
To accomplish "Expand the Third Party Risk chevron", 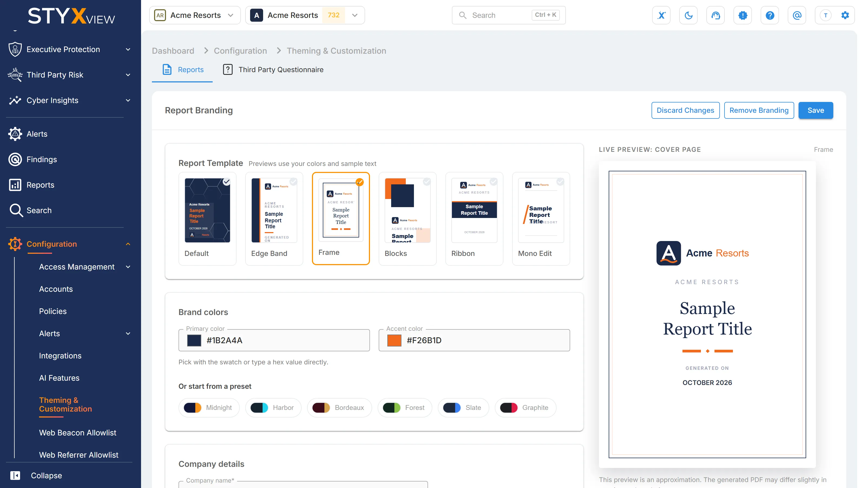I will [x=128, y=75].
